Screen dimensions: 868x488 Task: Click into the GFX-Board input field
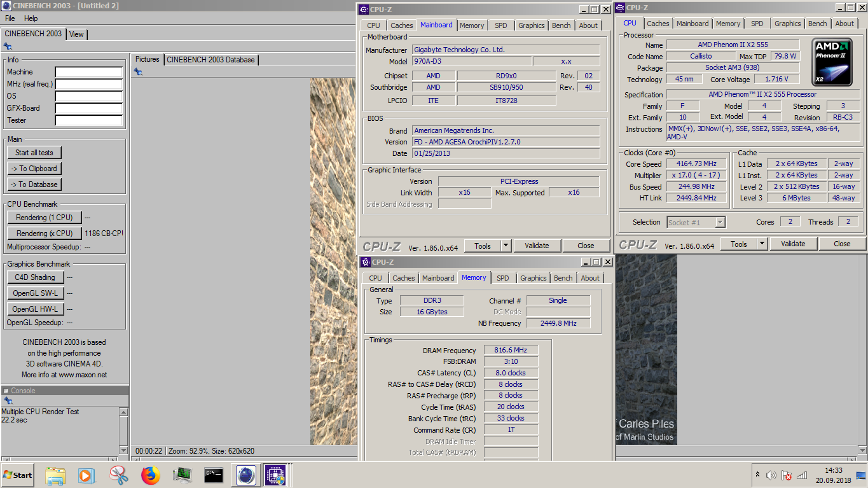point(88,108)
